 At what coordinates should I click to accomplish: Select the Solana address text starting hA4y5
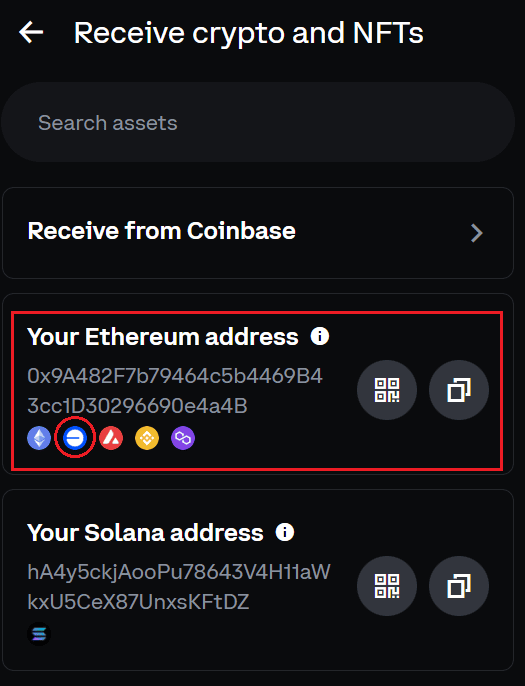[179, 587]
